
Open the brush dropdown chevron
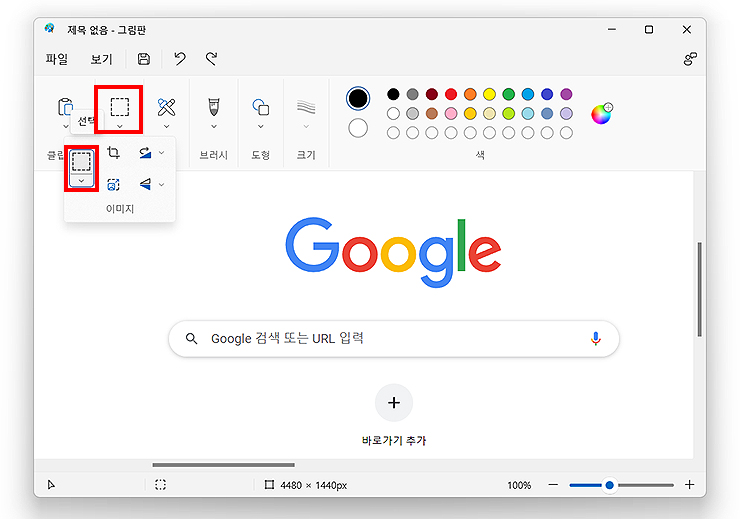(x=214, y=126)
